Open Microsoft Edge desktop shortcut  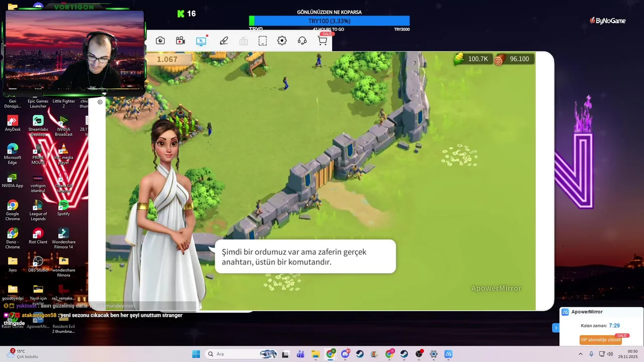tap(13, 154)
